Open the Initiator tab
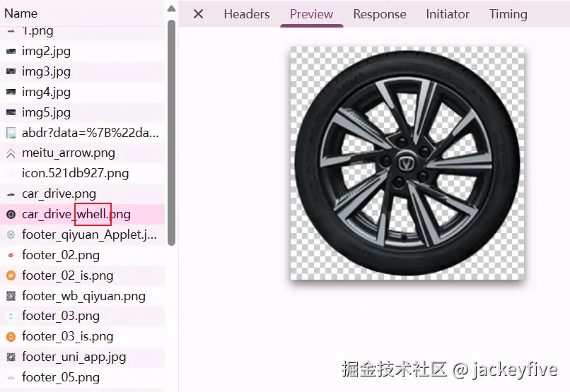 448,14
